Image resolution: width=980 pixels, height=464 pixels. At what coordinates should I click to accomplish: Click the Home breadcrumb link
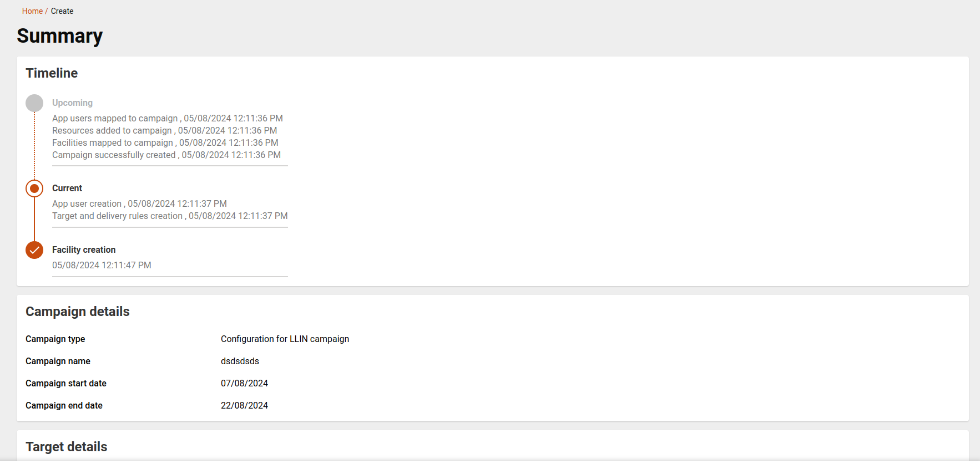click(x=32, y=11)
